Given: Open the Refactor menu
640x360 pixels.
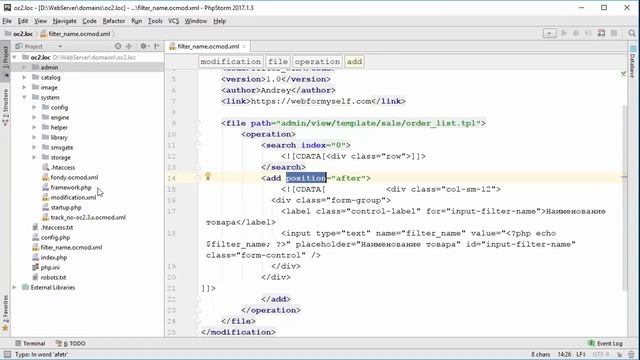Looking at the screenshot, I should tap(113, 21).
